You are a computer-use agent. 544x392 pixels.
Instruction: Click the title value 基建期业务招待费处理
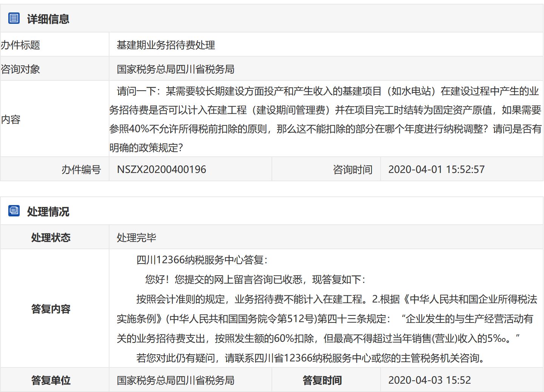[166, 45]
